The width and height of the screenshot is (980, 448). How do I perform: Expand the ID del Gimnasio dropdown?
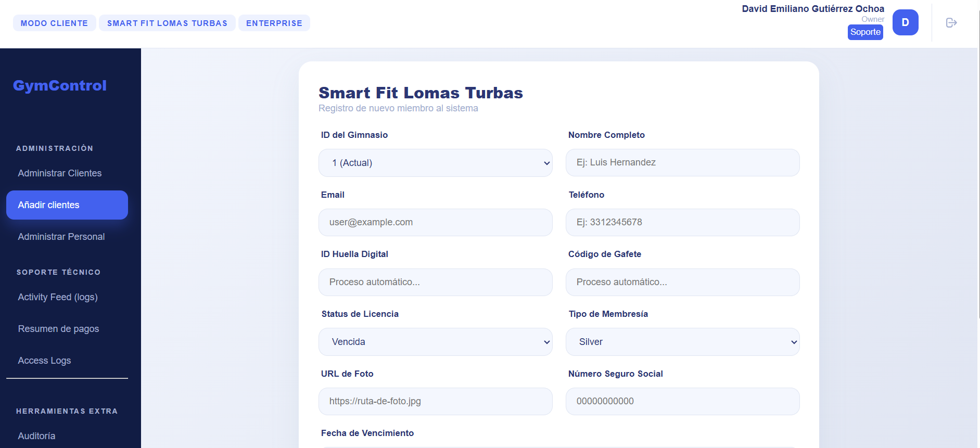pos(436,163)
